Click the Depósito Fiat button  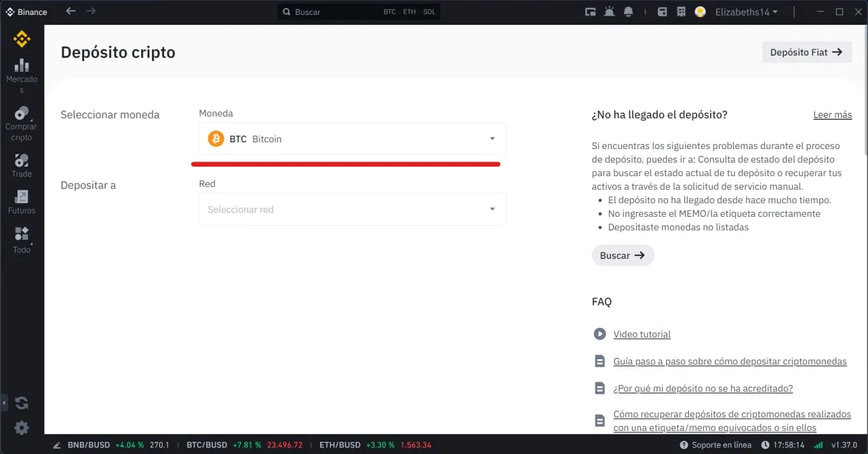coord(807,52)
